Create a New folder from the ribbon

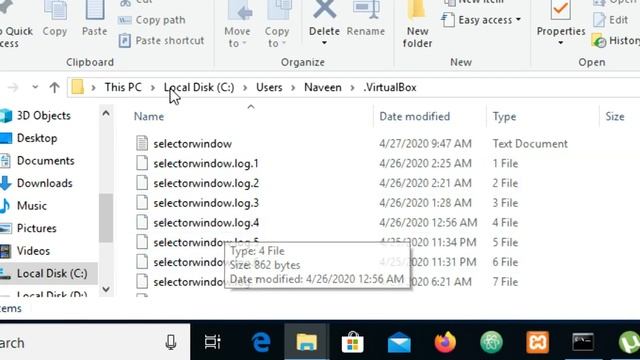click(417, 24)
